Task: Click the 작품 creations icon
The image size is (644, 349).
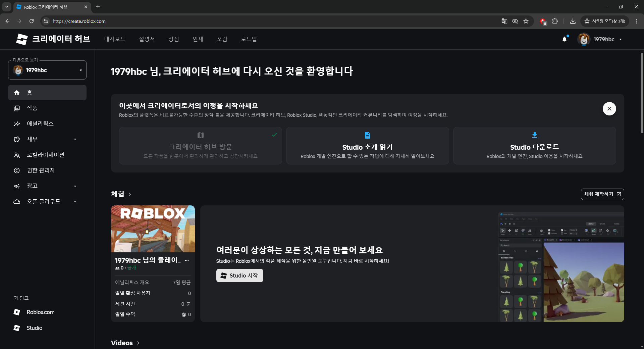Action: (17, 108)
